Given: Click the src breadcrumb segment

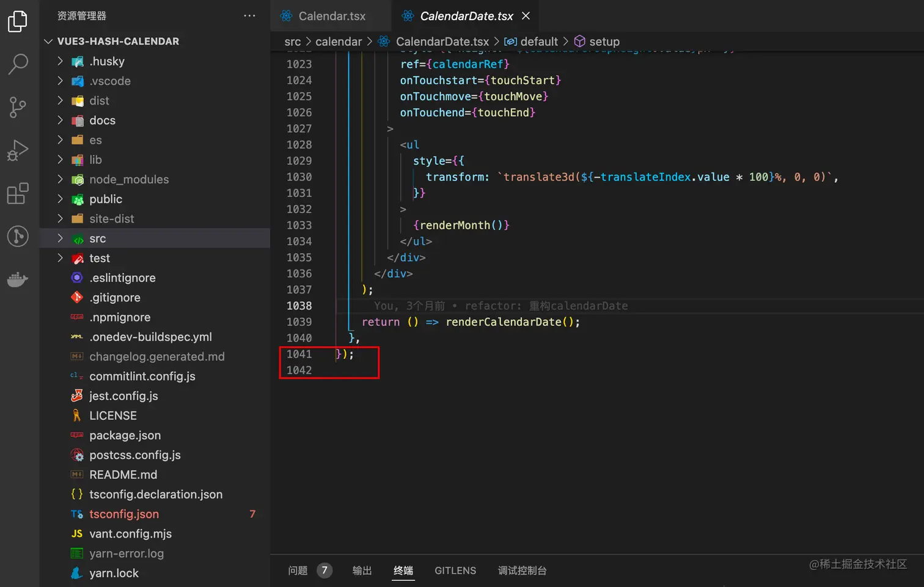Looking at the screenshot, I should point(293,42).
